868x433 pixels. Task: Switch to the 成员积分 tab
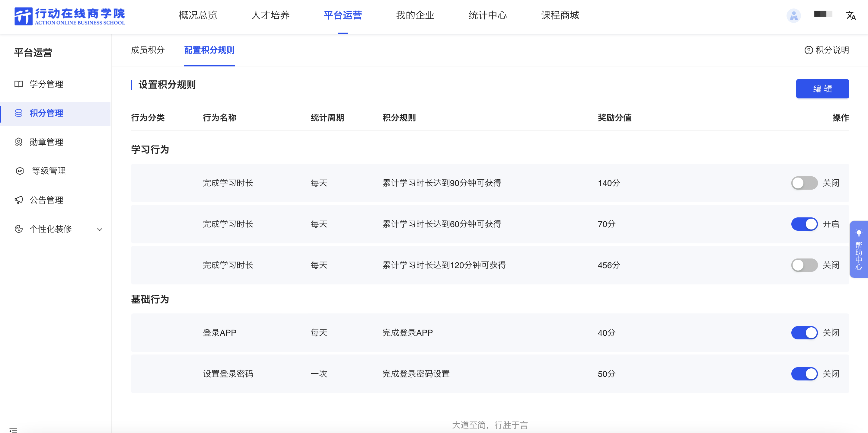click(x=148, y=50)
